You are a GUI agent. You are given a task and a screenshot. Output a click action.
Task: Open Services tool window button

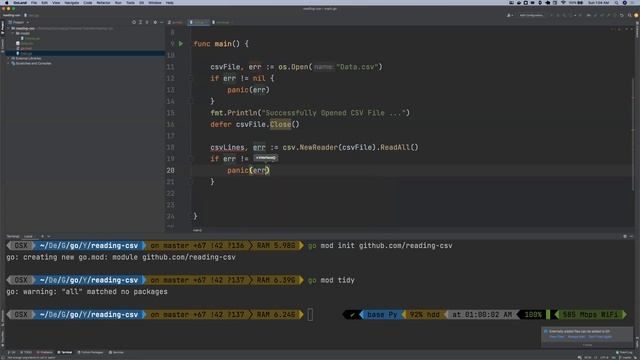116,352
